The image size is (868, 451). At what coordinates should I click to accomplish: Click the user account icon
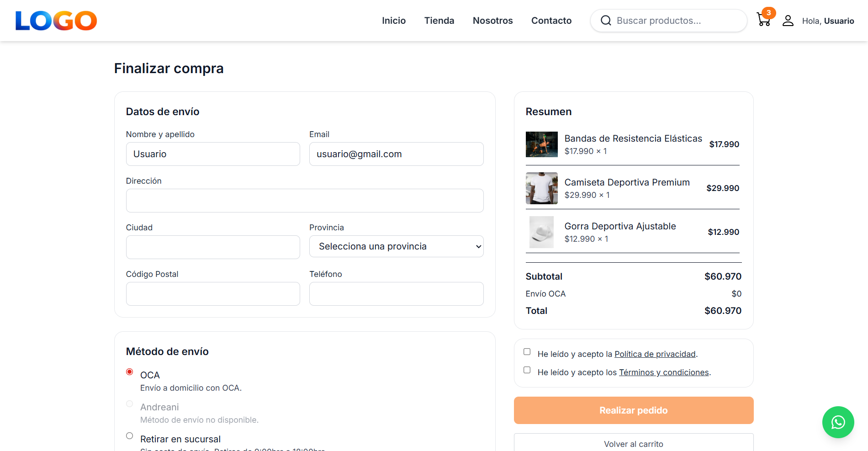coord(788,21)
